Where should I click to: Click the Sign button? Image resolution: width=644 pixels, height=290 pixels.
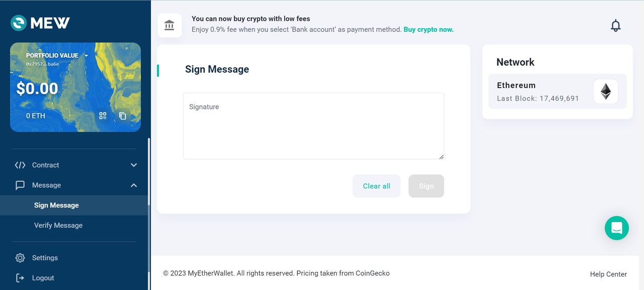click(x=426, y=186)
